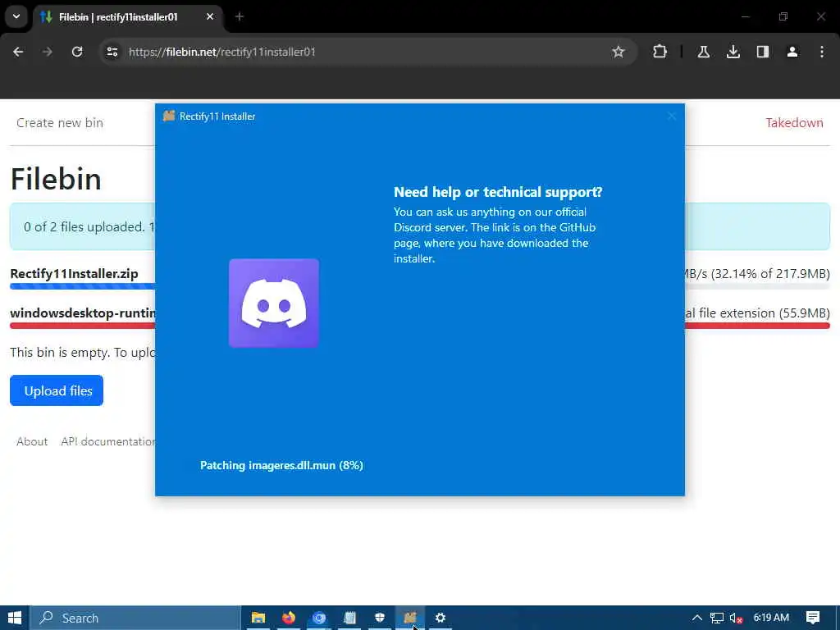Screen dimensions: 840x630
Task: Switch to Rectify11 Installer taskbar icon
Action: point(410,618)
